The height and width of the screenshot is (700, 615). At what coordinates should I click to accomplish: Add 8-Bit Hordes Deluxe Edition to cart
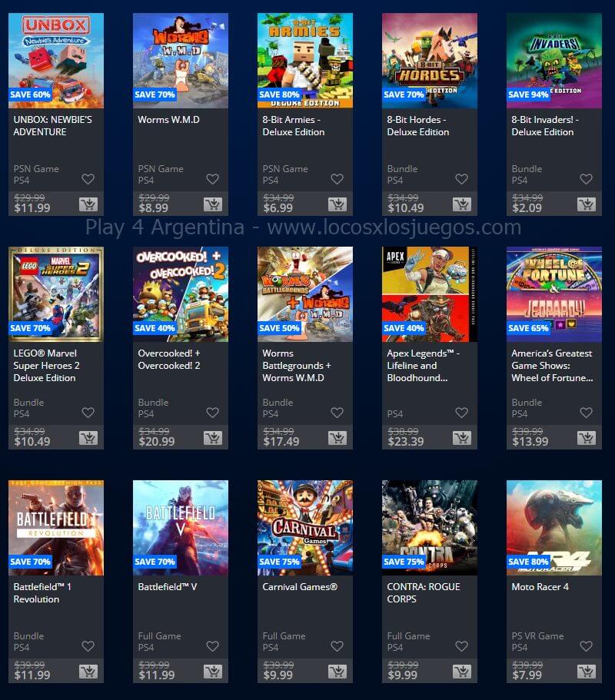pos(462,204)
